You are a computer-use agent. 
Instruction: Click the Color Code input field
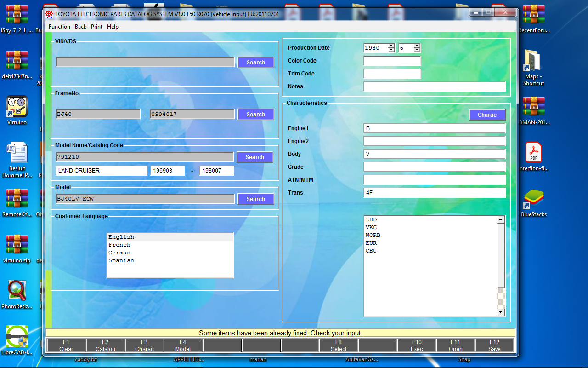coord(392,61)
